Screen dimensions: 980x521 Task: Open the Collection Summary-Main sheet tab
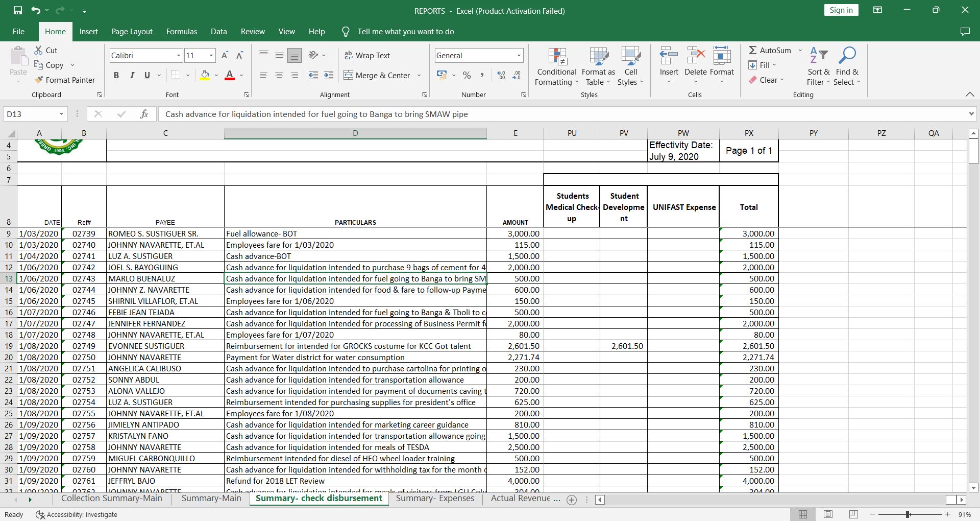coord(112,499)
